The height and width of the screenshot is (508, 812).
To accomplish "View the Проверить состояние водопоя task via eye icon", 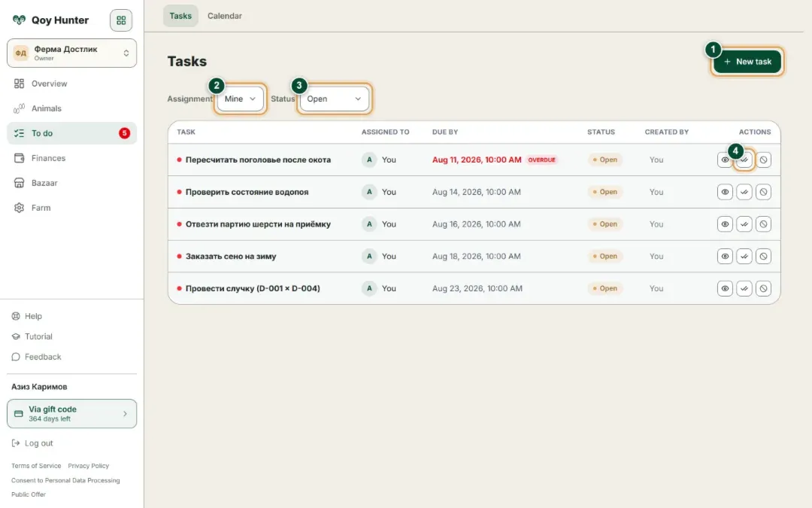I will tap(725, 192).
